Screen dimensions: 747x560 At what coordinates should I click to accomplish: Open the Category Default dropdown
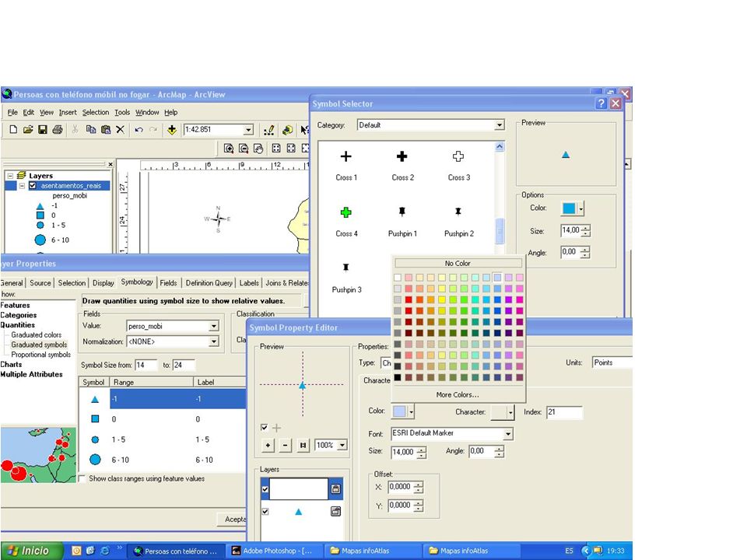[499, 124]
